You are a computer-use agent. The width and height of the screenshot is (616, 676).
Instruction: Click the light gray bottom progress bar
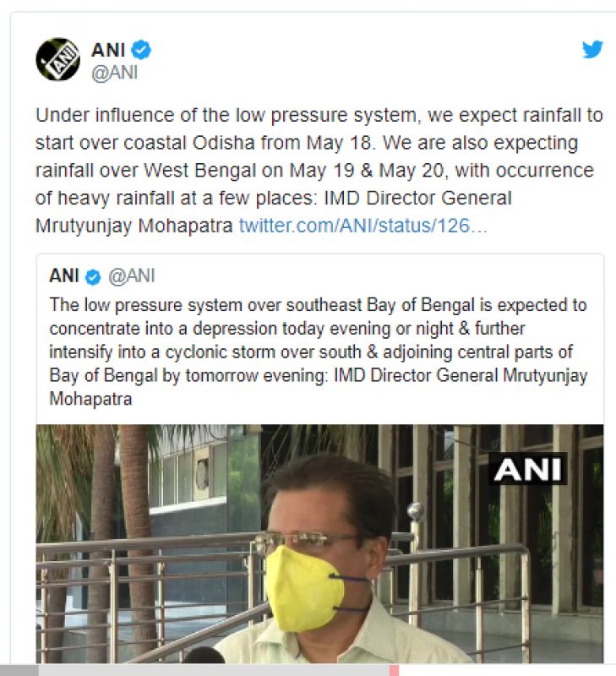(214, 670)
